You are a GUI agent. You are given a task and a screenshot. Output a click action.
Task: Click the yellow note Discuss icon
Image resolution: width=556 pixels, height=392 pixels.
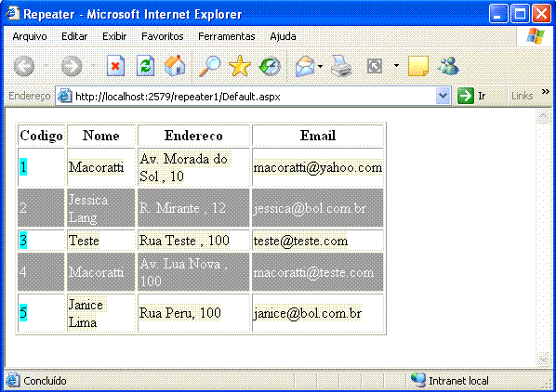418,66
